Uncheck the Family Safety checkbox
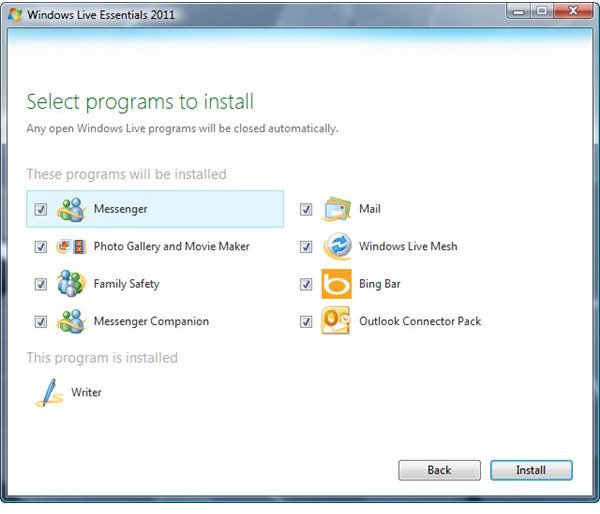600x514 pixels. [41, 284]
